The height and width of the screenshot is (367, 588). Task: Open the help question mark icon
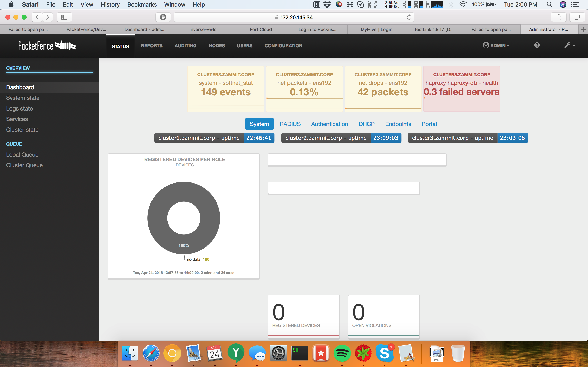click(x=537, y=45)
